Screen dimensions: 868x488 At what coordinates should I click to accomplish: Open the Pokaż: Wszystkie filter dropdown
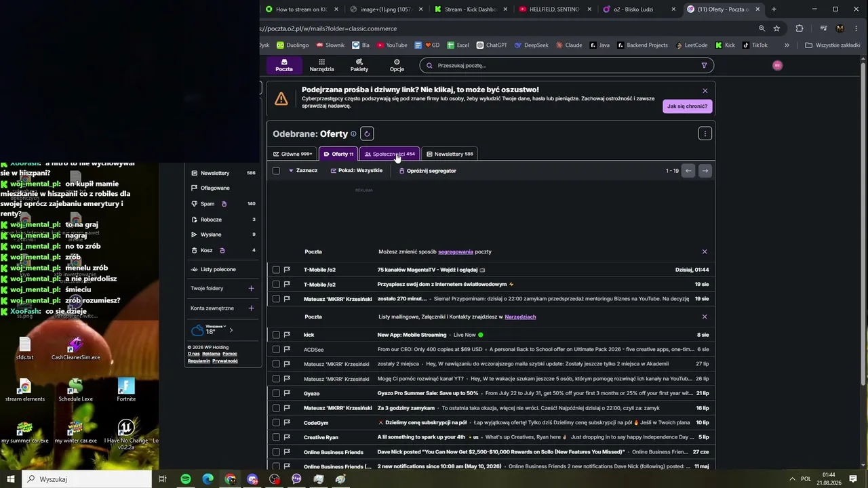[357, 171]
